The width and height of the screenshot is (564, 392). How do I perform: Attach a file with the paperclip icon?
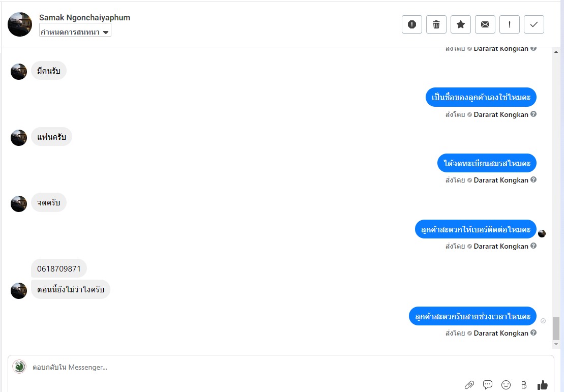[469, 385]
